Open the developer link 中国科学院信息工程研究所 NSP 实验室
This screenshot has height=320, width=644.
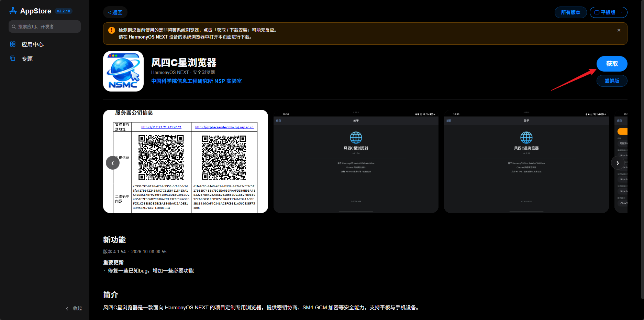pyautogui.click(x=197, y=81)
